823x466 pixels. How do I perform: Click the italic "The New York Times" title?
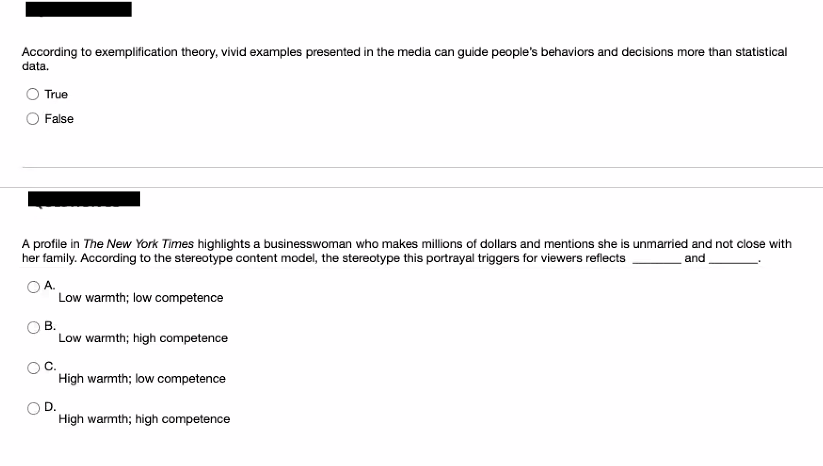coord(139,244)
